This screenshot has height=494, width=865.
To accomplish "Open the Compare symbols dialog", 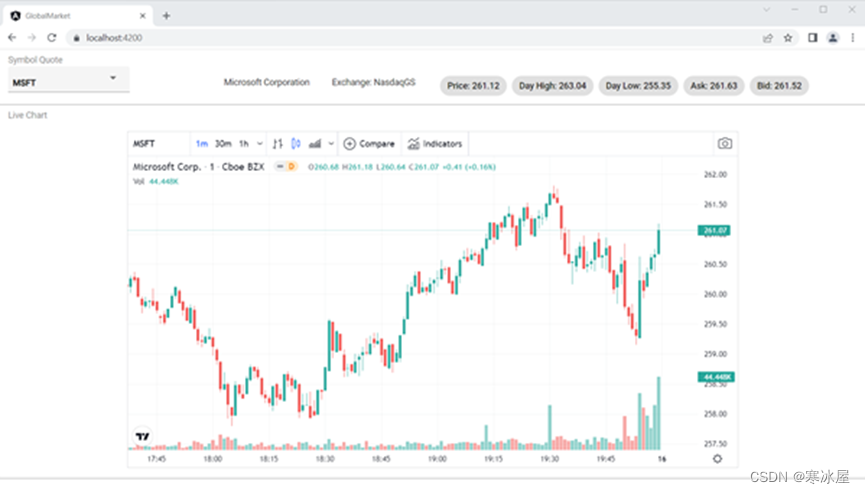I will pyautogui.click(x=369, y=144).
